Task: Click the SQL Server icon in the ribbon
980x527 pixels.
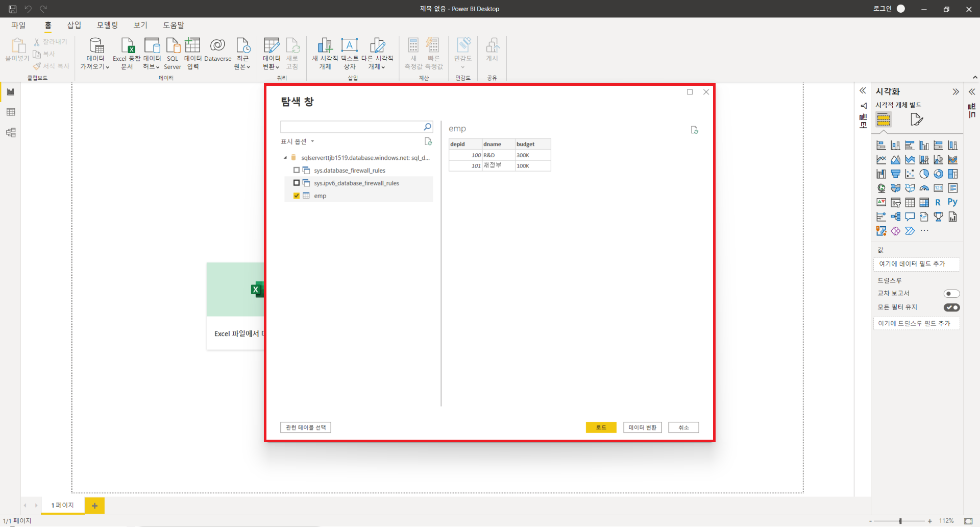Action: click(x=173, y=45)
